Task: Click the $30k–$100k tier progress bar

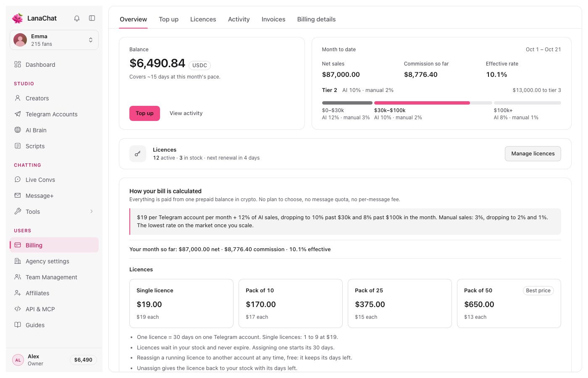Action: coord(433,103)
